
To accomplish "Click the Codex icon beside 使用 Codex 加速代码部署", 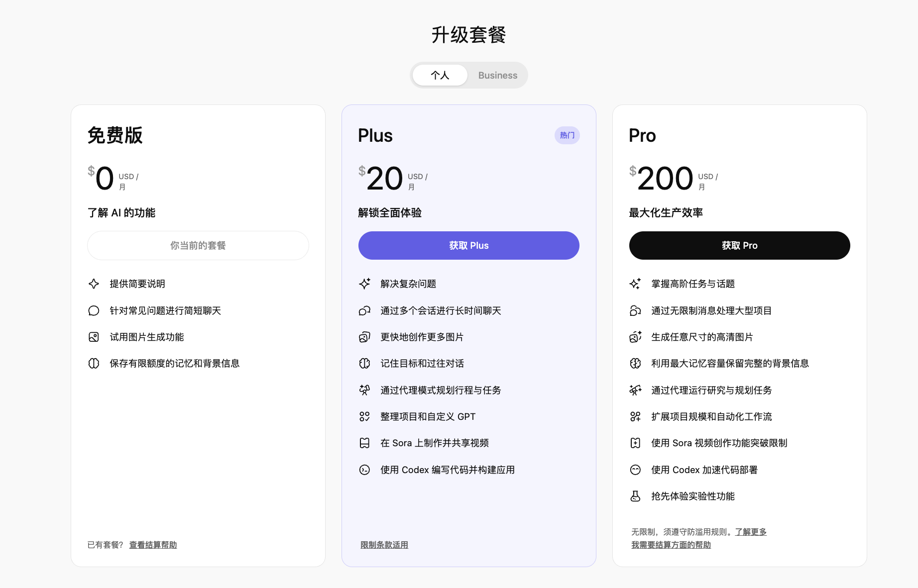I will click(x=635, y=470).
